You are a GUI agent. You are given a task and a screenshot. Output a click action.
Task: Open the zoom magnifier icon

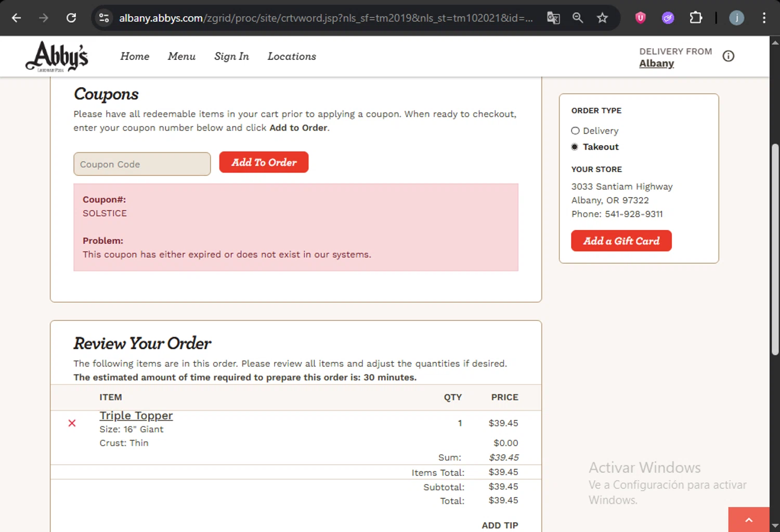point(578,18)
